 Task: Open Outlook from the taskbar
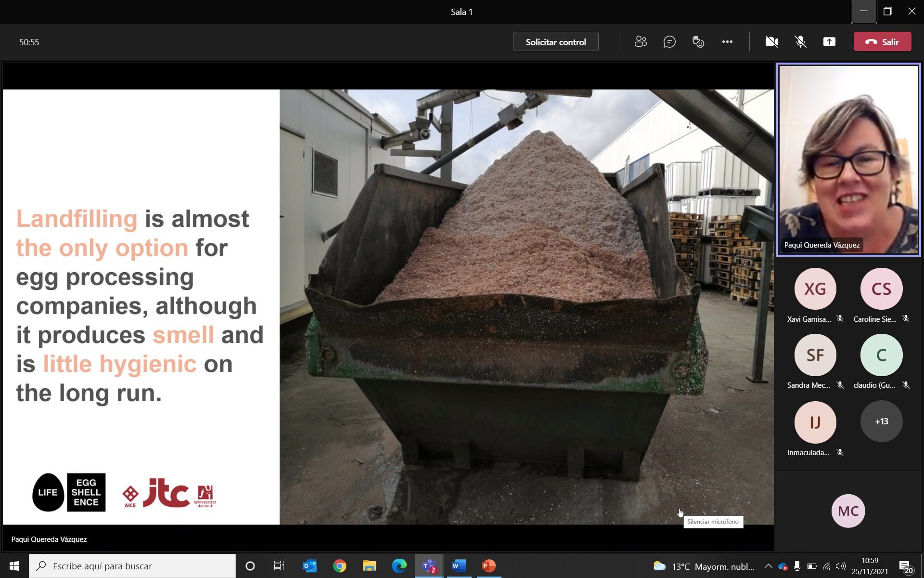309,566
